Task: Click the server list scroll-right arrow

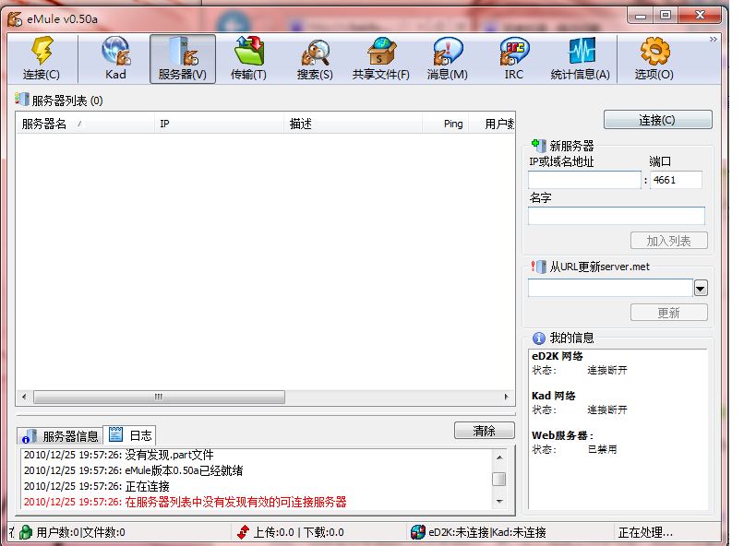Action: coord(506,397)
